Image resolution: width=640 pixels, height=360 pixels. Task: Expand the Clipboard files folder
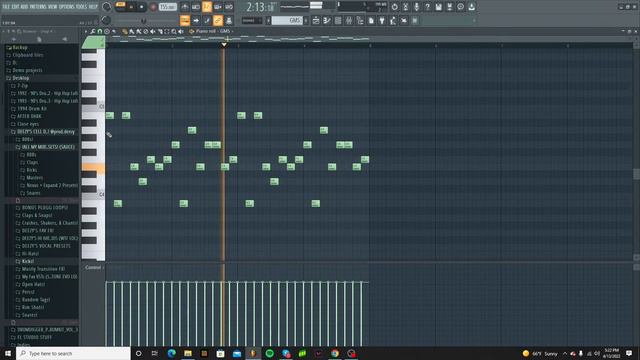28,55
